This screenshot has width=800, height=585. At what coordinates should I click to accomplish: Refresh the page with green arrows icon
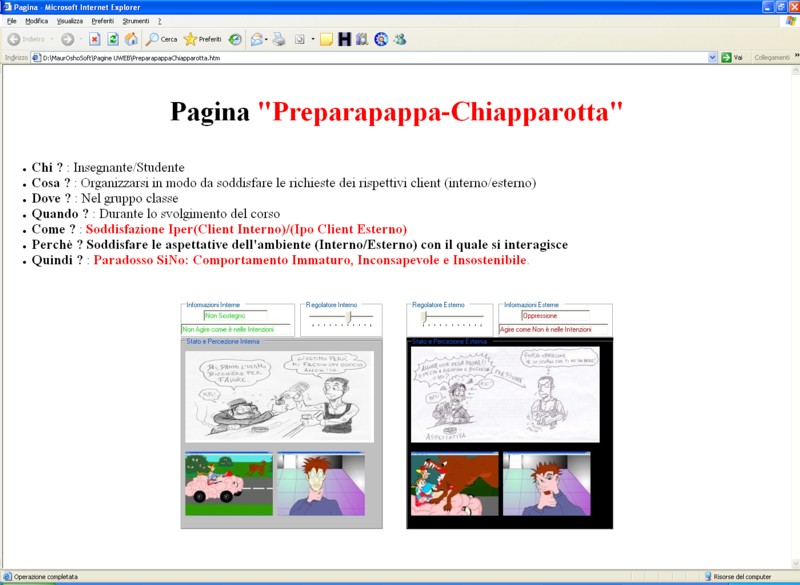pyautogui.click(x=113, y=39)
